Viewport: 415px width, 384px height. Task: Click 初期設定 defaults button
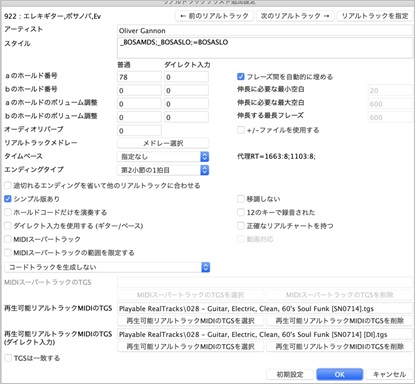[x=290, y=374]
